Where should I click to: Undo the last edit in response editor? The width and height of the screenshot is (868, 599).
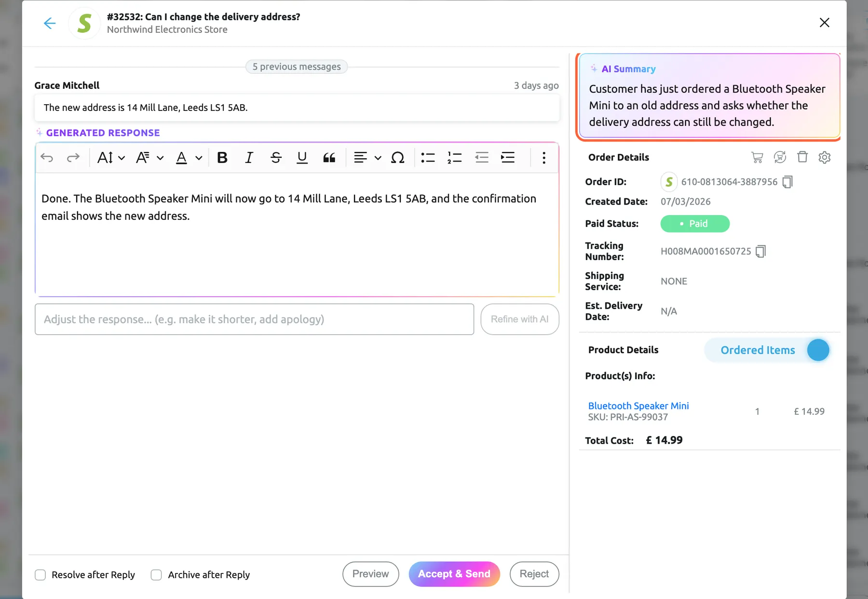point(47,158)
